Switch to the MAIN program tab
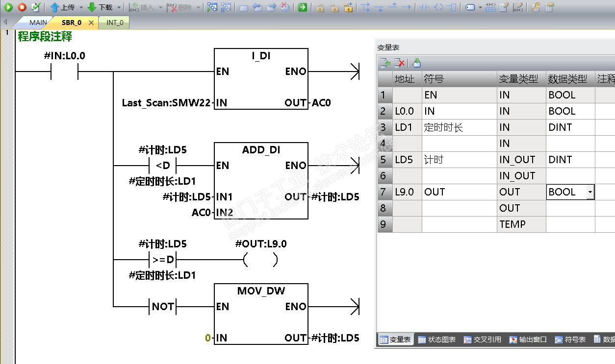 click(x=38, y=23)
